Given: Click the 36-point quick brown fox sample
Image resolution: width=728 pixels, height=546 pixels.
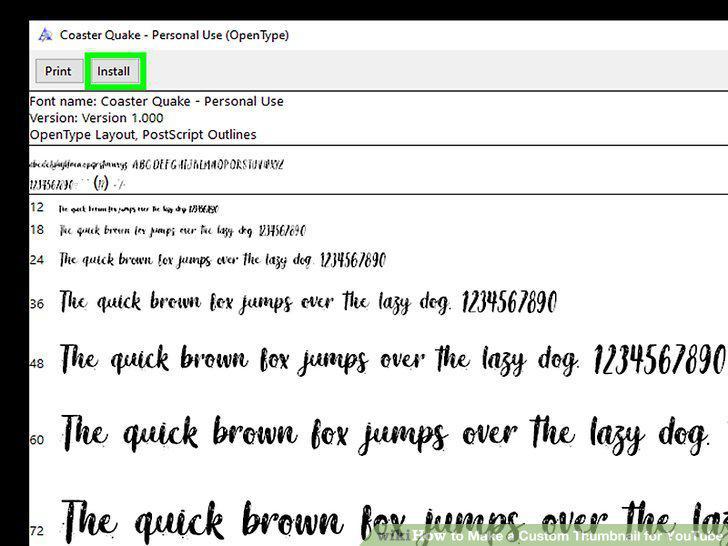Looking at the screenshot, I should (x=308, y=302).
